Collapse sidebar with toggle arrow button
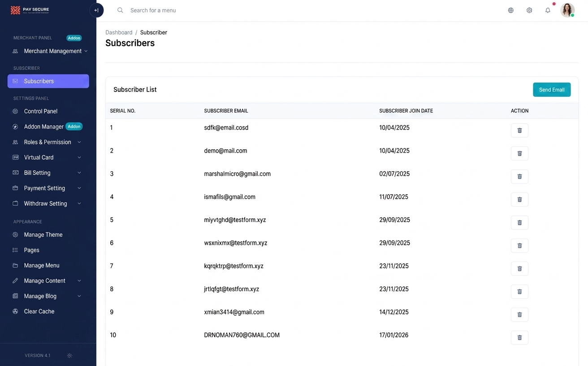The width and height of the screenshot is (588, 366). click(96, 10)
